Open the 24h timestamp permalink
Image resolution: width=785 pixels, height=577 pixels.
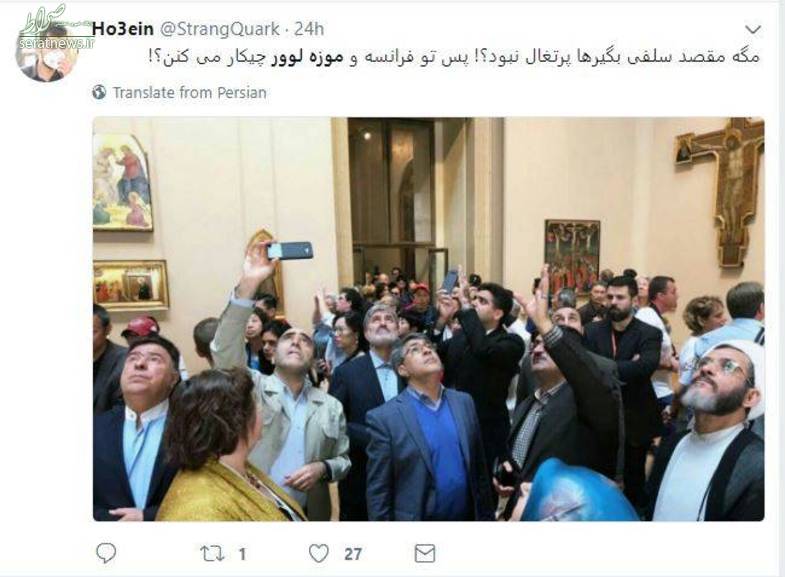[x=309, y=29]
